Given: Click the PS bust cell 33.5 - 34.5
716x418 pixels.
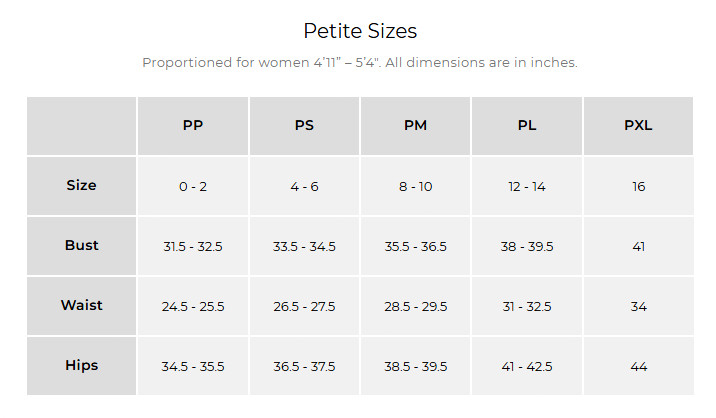Looking at the screenshot, I should [x=304, y=246].
